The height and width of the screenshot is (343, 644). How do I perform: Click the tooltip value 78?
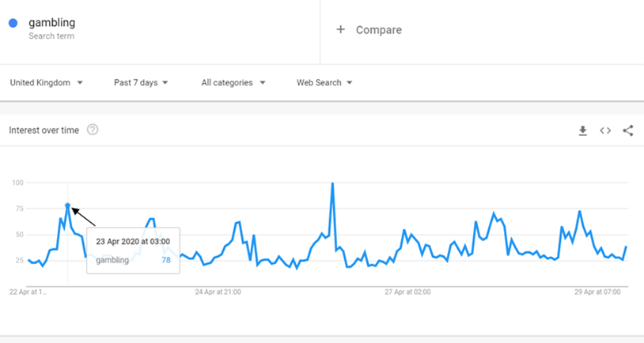coord(166,260)
